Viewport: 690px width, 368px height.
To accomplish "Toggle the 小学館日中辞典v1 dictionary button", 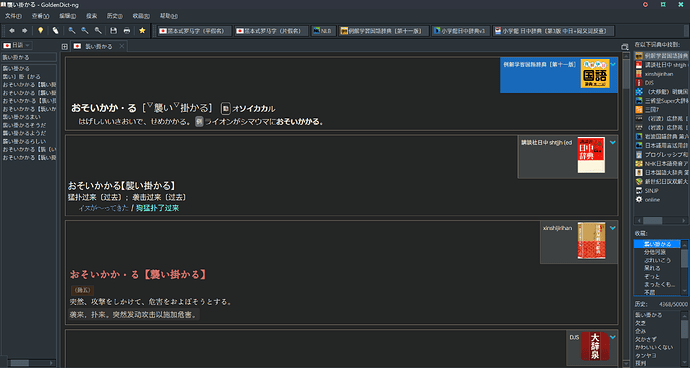I will [x=460, y=31].
